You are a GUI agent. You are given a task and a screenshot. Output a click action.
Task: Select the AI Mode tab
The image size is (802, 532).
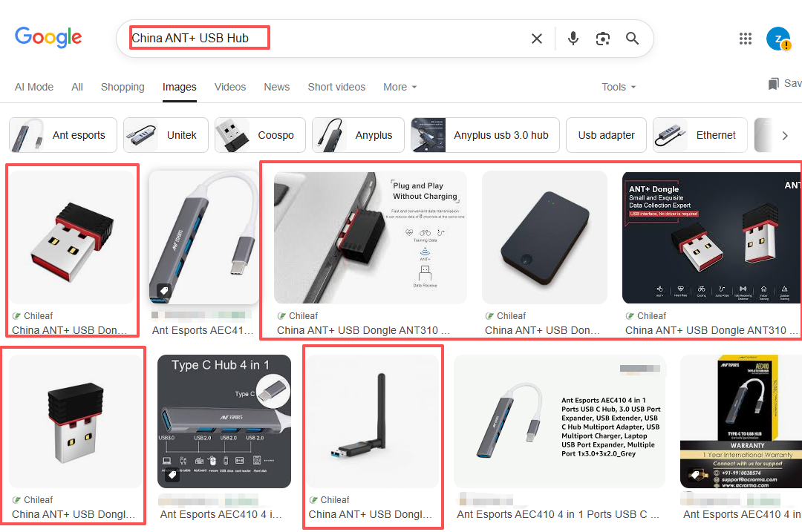pos(34,87)
